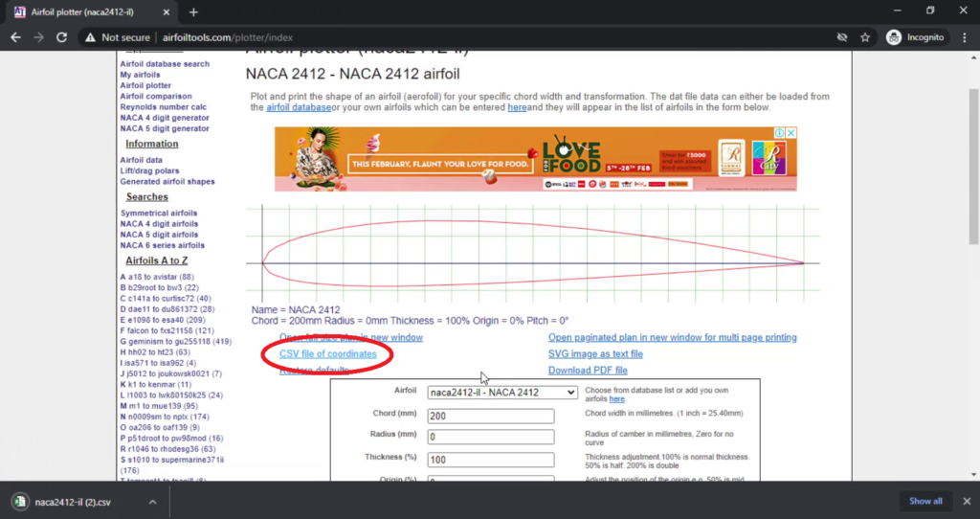Click the ad info icon on the banner

pyautogui.click(x=779, y=133)
